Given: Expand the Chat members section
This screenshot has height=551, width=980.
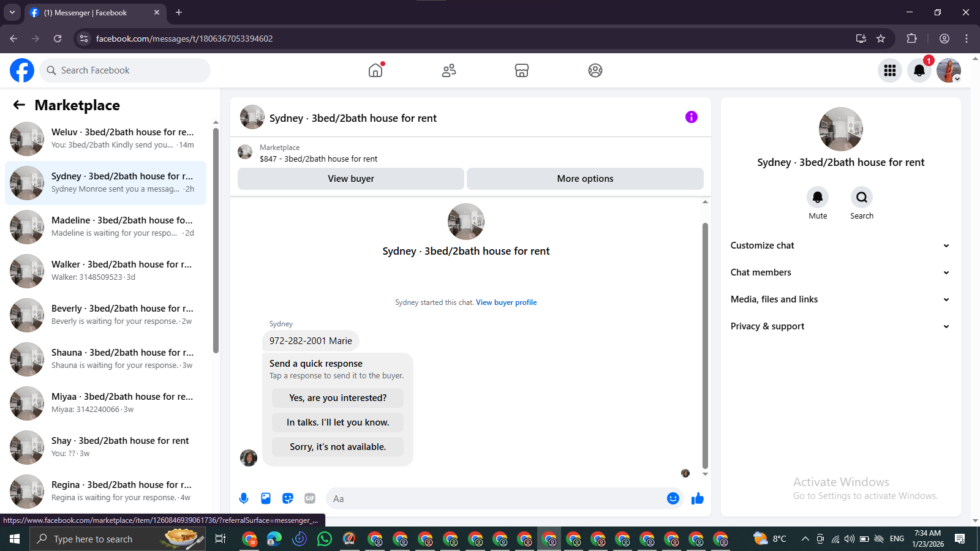Looking at the screenshot, I should (x=840, y=272).
